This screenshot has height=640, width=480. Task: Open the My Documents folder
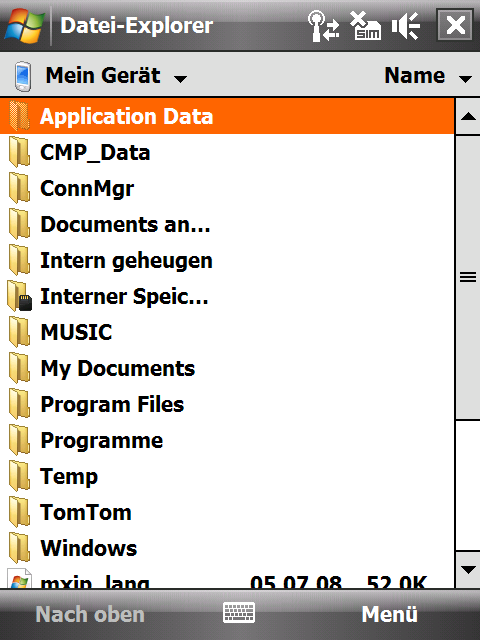point(227,368)
